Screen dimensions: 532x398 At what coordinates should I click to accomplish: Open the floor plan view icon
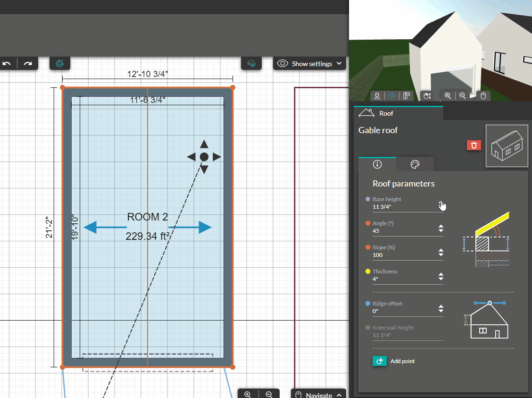pos(407,95)
